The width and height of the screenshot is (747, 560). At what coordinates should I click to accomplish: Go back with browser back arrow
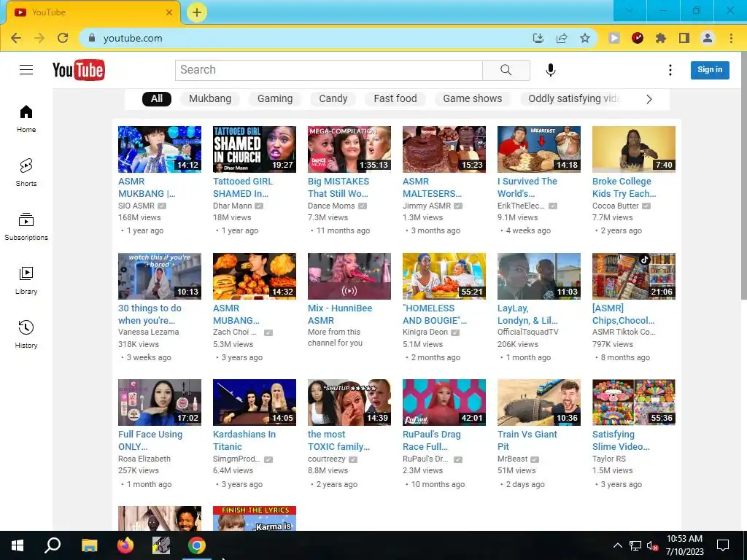click(x=16, y=38)
